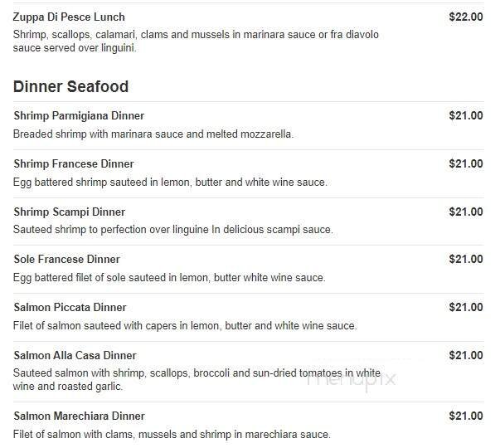Choose the Sole Francese Dinner title
The width and height of the screenshot is (500, 448).
click(x=67, y=260)
